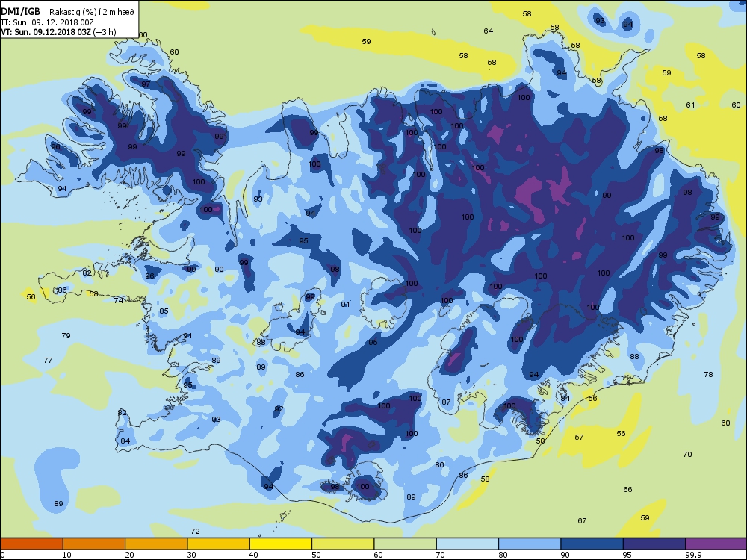This screenshot has height=560, width=747.
Task: Click the '50' legend scale label
Action: pyautogui.click(x=316, y=555)
